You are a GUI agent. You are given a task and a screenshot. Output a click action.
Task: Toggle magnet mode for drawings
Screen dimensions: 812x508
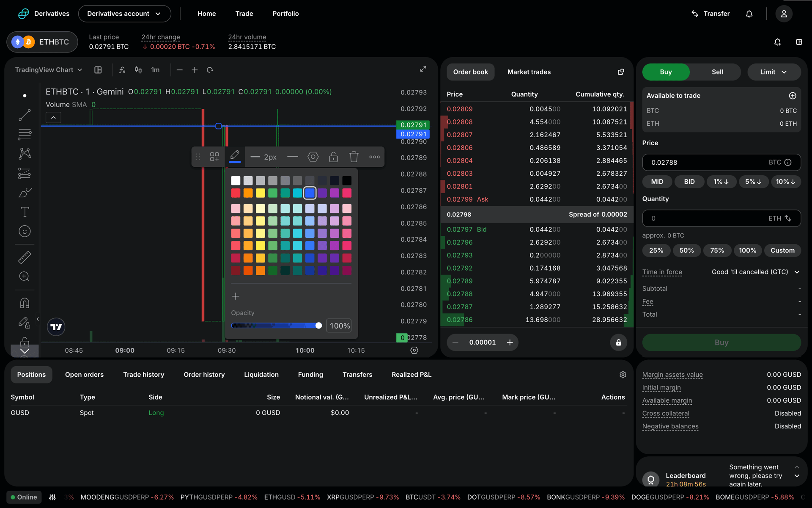pos(25,303)
